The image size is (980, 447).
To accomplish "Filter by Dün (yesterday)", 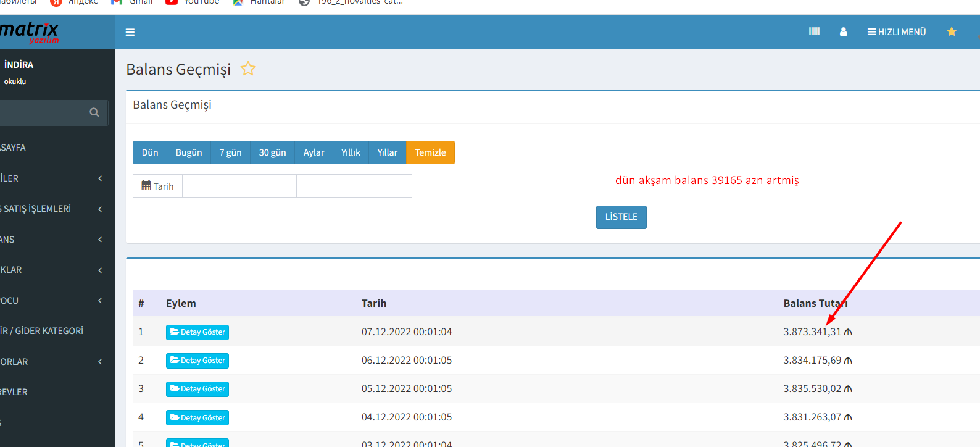I will 150,152.
